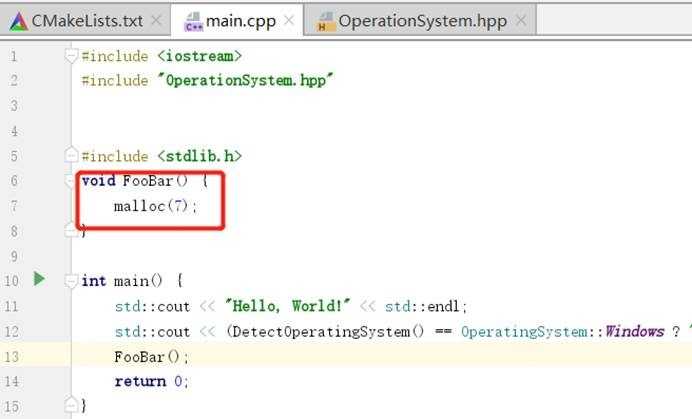The image size is (692, 419).
Task: Click the header file icon on OperationSystem.hpp tab
Action: [x=326, y=22]
